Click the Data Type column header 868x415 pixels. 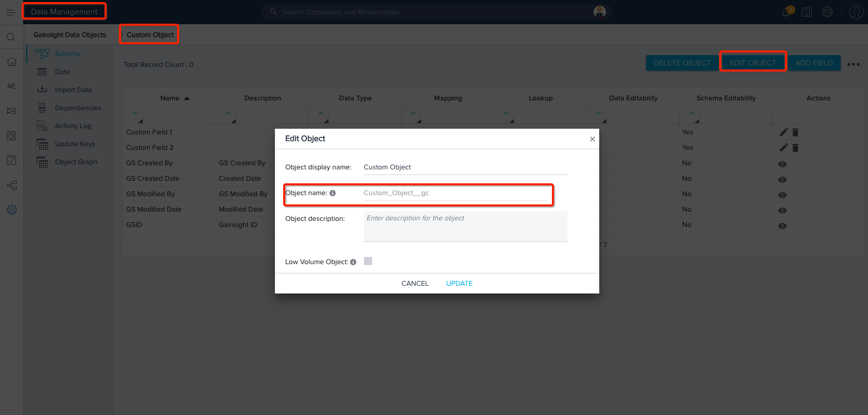click(355, 98)
